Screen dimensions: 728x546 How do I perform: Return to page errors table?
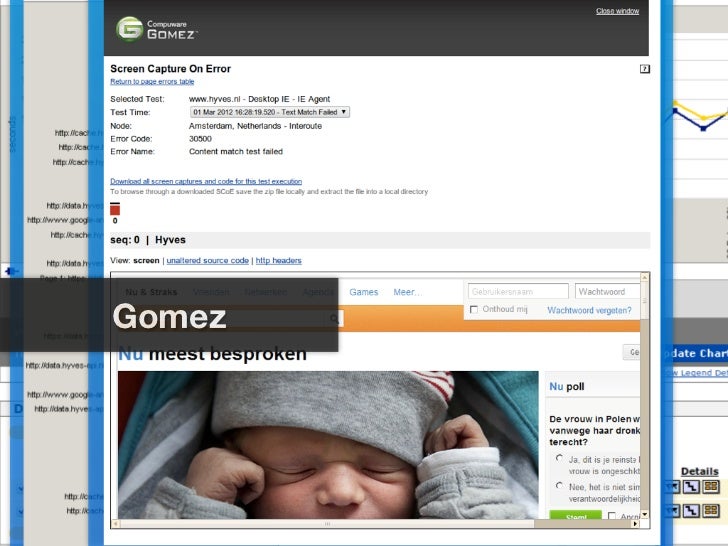click(x=152, y=82)
